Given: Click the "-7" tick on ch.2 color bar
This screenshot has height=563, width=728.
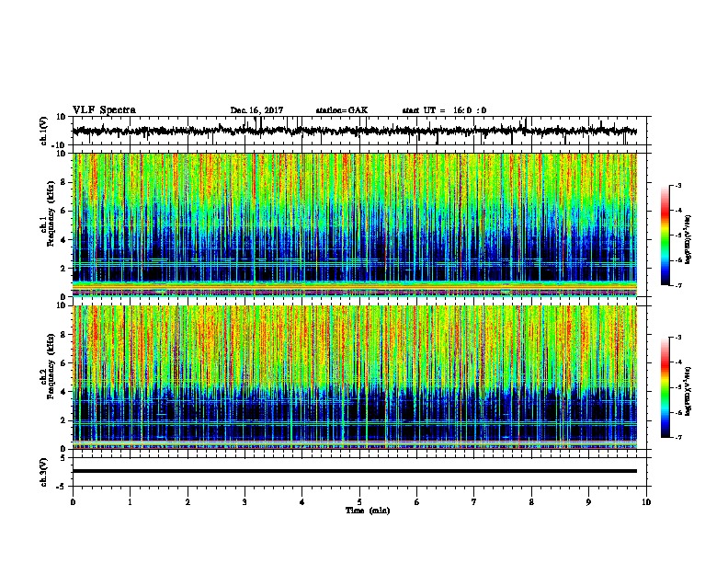Looking at the screenshot, I should [x=677, y=437].
